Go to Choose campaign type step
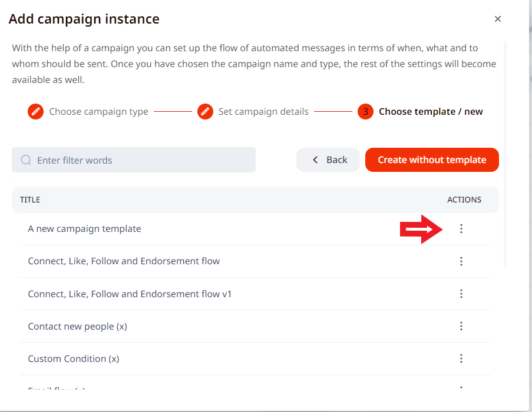 tap(98, 111)
